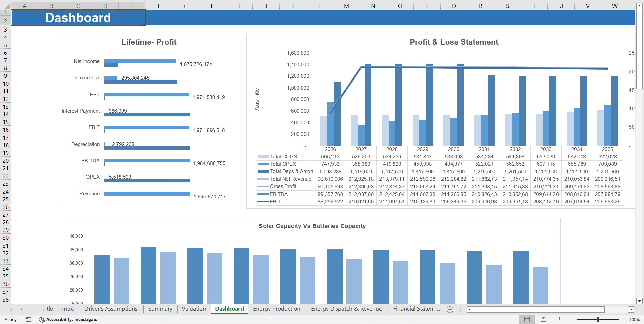
Task: Click the zoom slider handle
Action: (597, 319)
